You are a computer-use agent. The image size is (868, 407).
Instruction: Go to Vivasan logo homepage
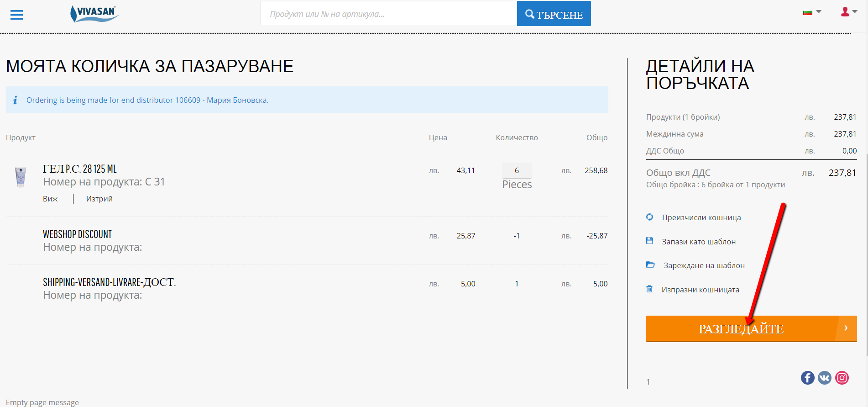(94, 14)
